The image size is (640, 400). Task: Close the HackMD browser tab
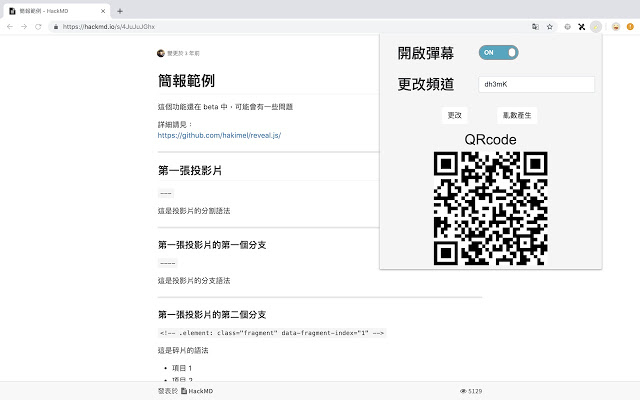click(x=103, y=11)
